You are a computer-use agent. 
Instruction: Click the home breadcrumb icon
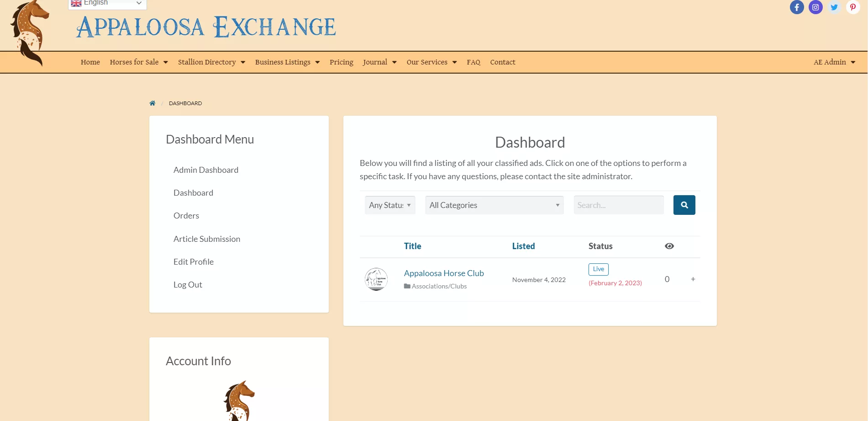click(153, 103)
